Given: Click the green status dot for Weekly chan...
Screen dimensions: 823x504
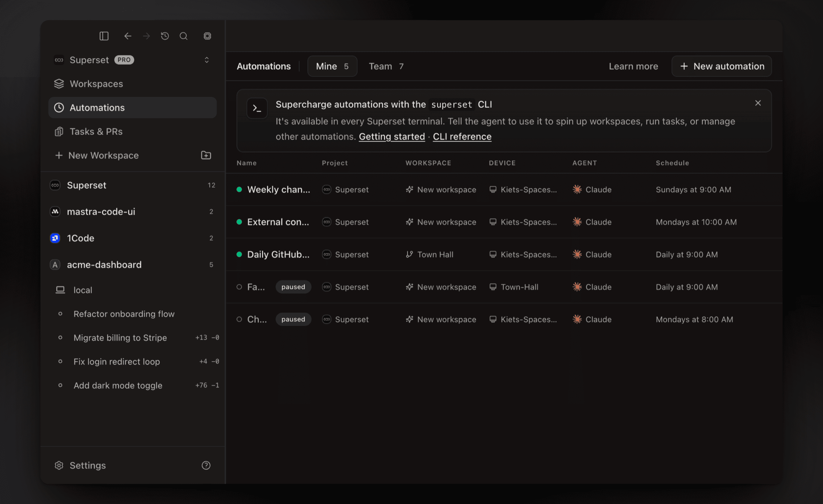Looking at the screenshot, I should pos(239,190).
